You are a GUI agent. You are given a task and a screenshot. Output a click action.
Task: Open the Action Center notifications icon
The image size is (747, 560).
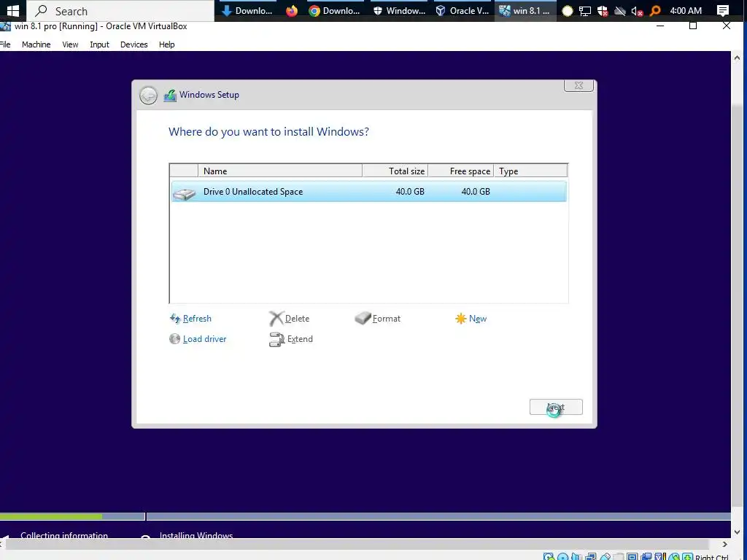pyautogui.click(x=723, y=10)
